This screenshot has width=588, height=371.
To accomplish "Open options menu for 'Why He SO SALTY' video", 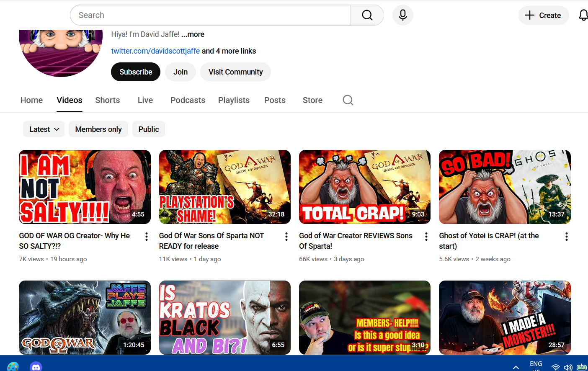I will click(146, 237).
